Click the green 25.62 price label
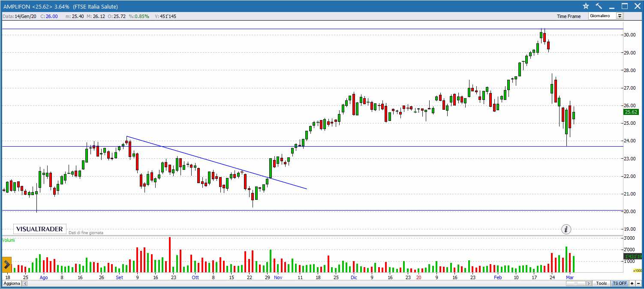The width and height of the screenshot is (644, 289). 632,112
